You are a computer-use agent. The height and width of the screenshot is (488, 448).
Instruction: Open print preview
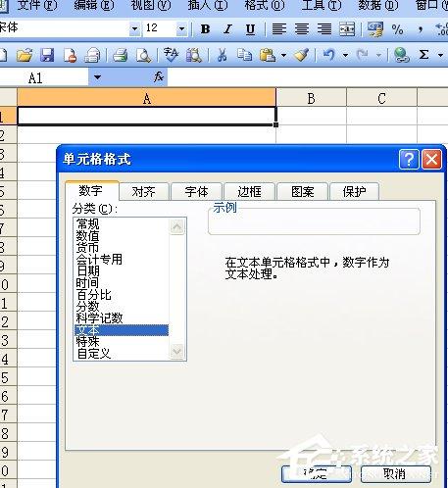143,55
